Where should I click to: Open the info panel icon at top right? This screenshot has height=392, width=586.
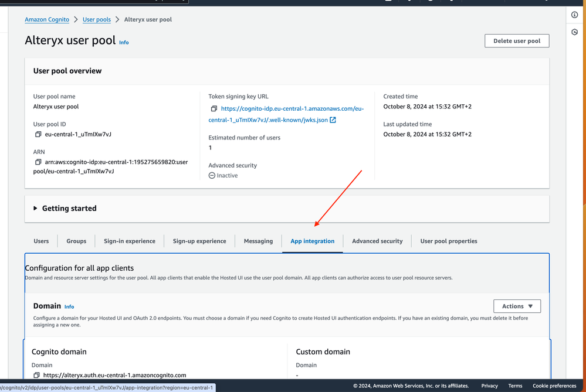point(574,15)
